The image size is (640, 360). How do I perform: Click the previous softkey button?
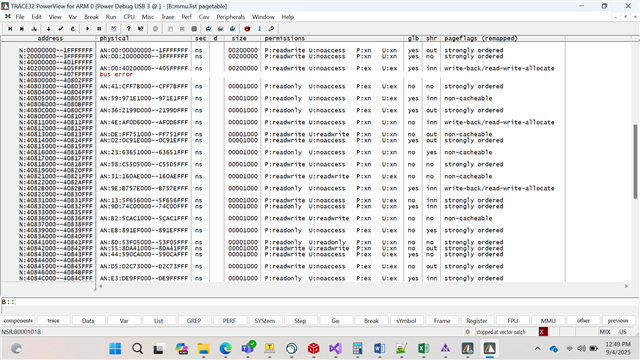coord(618,321)
